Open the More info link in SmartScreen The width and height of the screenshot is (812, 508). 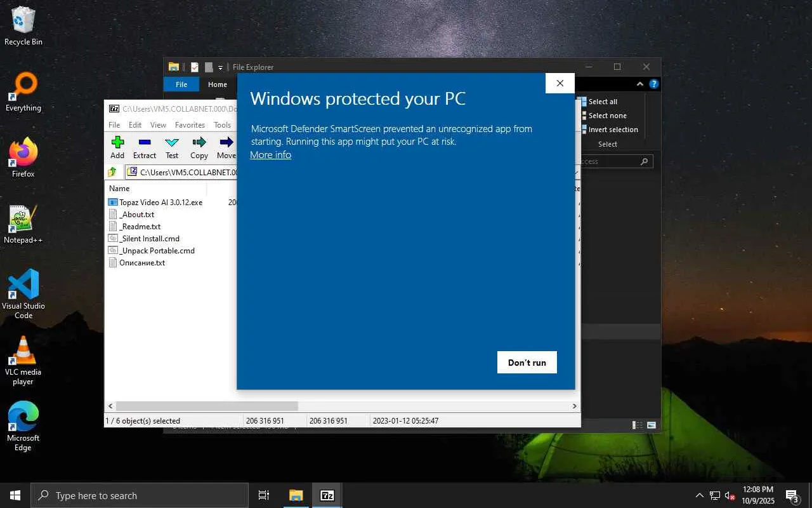pyautogui.click(x=270, y=155)
